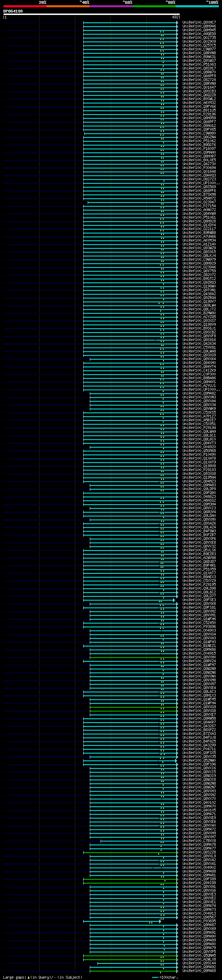Click label UniRef100_Q8H1X3
The height and width of the screenshot is (980, 222).
coord(199,695)
